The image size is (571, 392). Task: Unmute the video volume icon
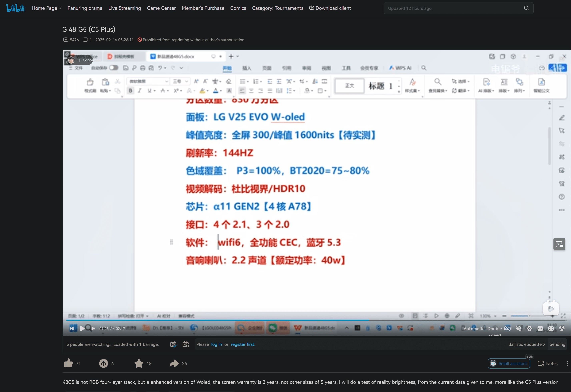pos(518,329)
